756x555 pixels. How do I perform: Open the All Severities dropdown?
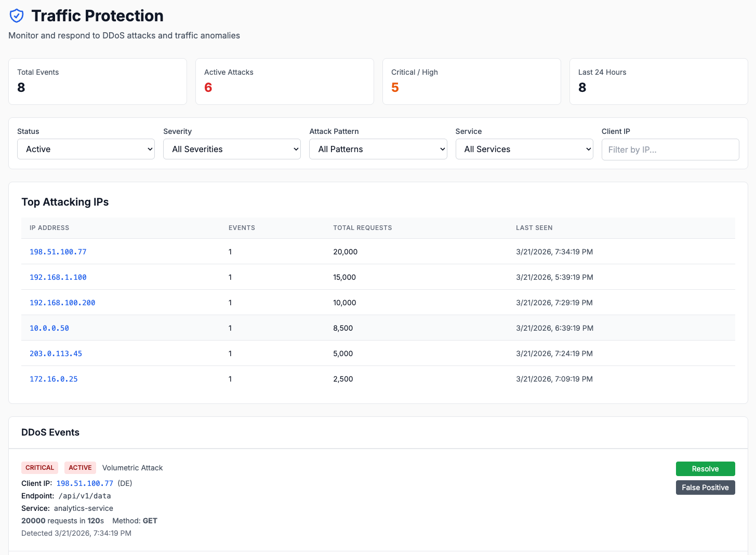[231, 149]
